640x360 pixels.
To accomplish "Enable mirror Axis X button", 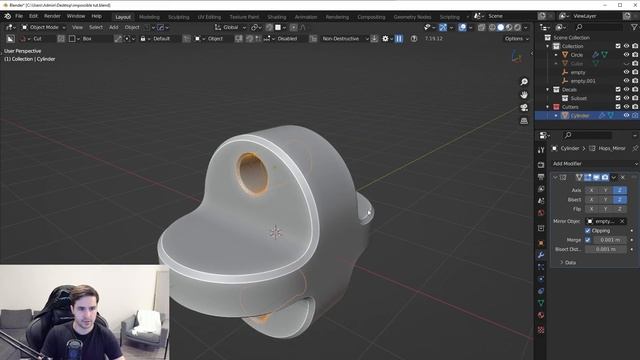I will tap(591, 190).
